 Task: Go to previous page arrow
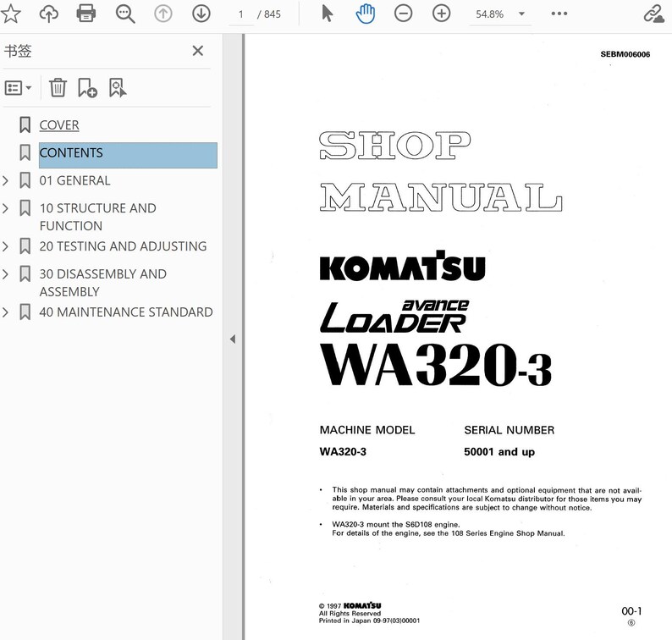[162, 14]
